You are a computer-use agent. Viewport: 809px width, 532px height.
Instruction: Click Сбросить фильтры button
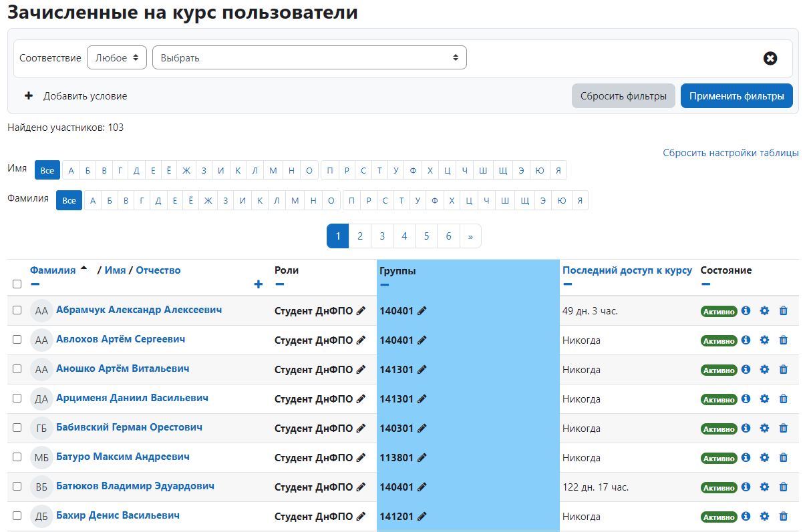click(x=623, y=96)
